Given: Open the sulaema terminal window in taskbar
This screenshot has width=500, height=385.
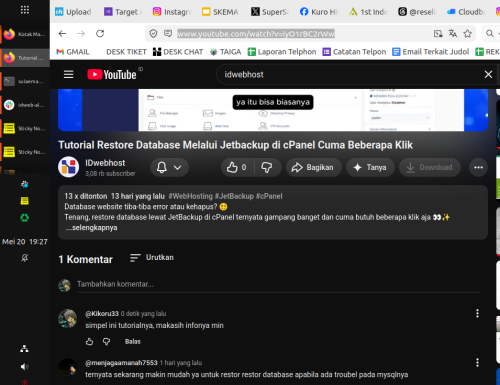Looking at the screenshot, I should click(x=25, y=81).
